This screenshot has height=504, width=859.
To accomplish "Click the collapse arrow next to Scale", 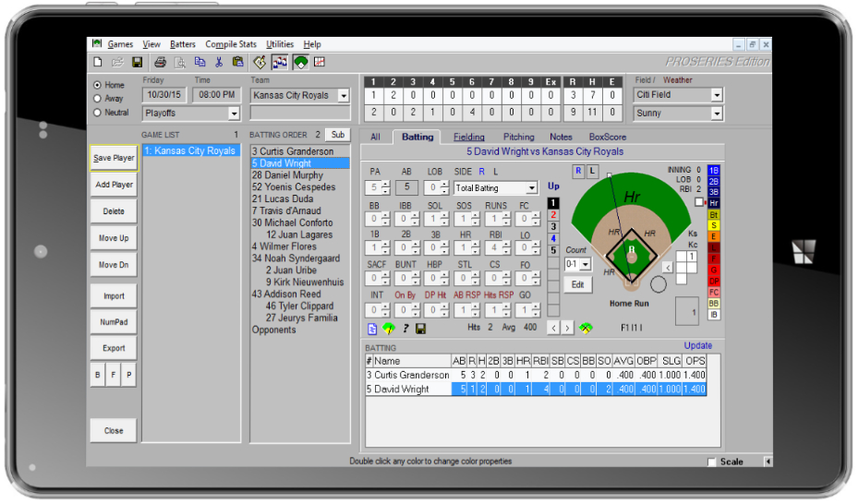I will 768,462.
